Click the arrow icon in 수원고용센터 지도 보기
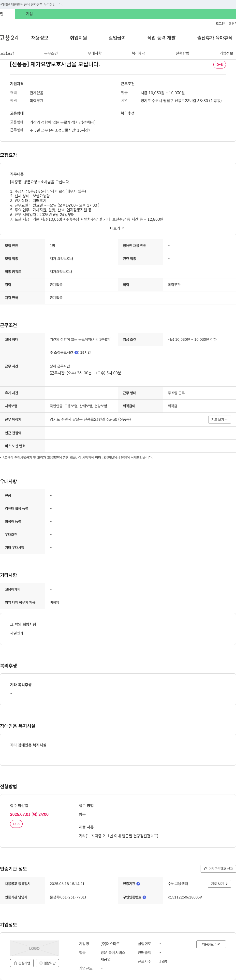 point(226,884)
